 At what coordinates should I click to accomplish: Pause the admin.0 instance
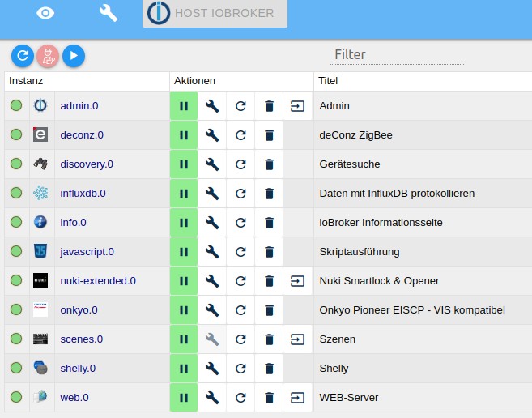click(x=184, y=106)
